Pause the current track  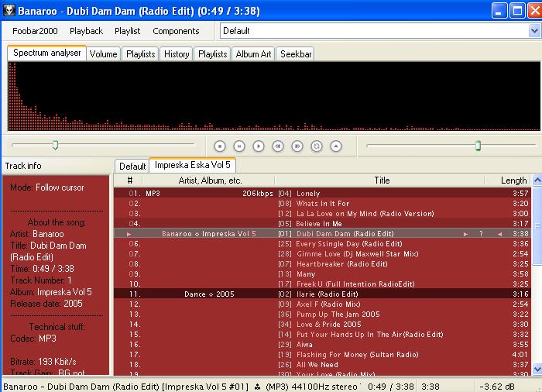coord(239,146)
